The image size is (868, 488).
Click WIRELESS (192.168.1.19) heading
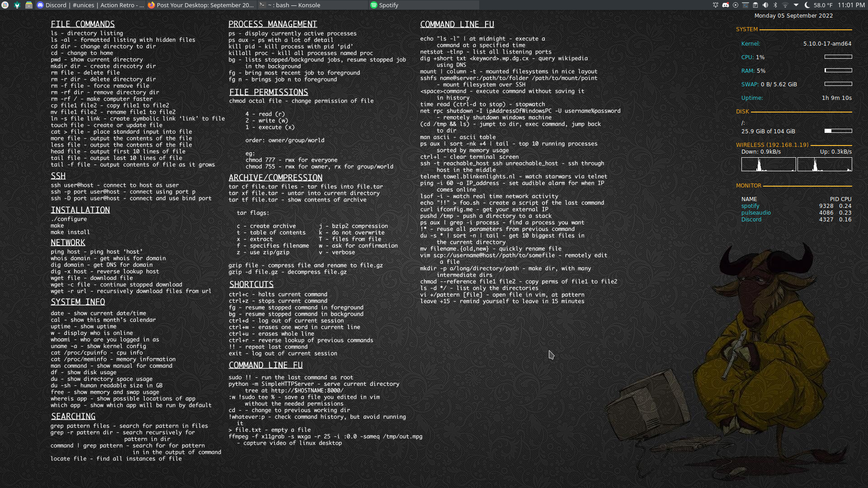[772, 145]
